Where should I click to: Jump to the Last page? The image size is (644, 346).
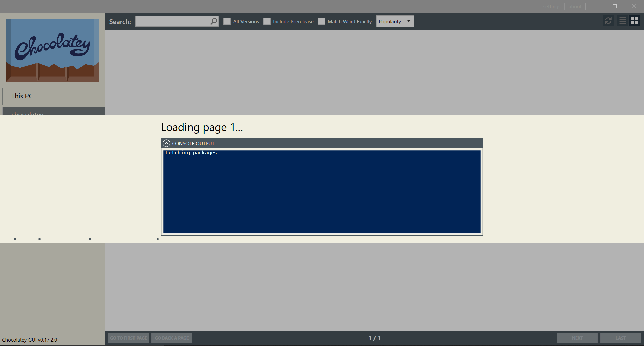click(621, 338)
